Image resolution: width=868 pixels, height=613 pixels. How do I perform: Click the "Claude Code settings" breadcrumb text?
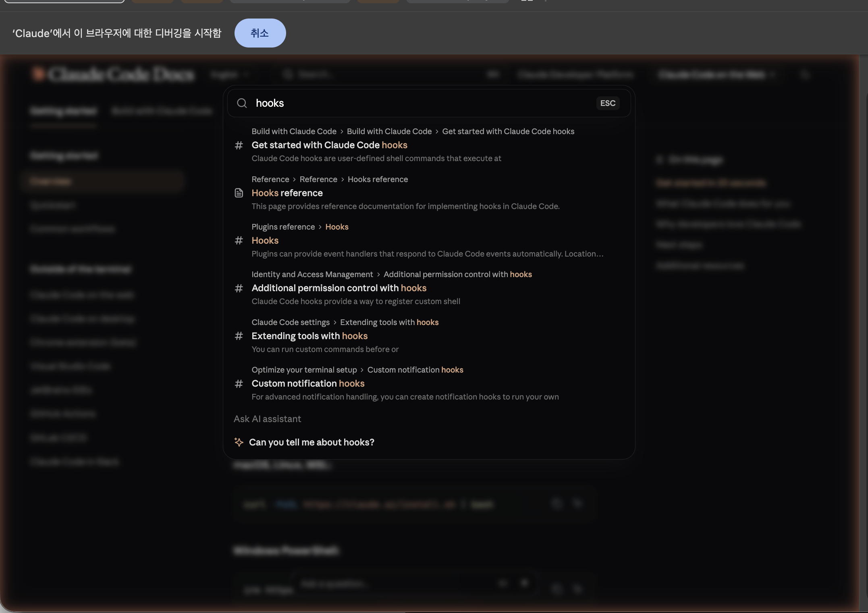pyautogui.click(x=291, y=322)
